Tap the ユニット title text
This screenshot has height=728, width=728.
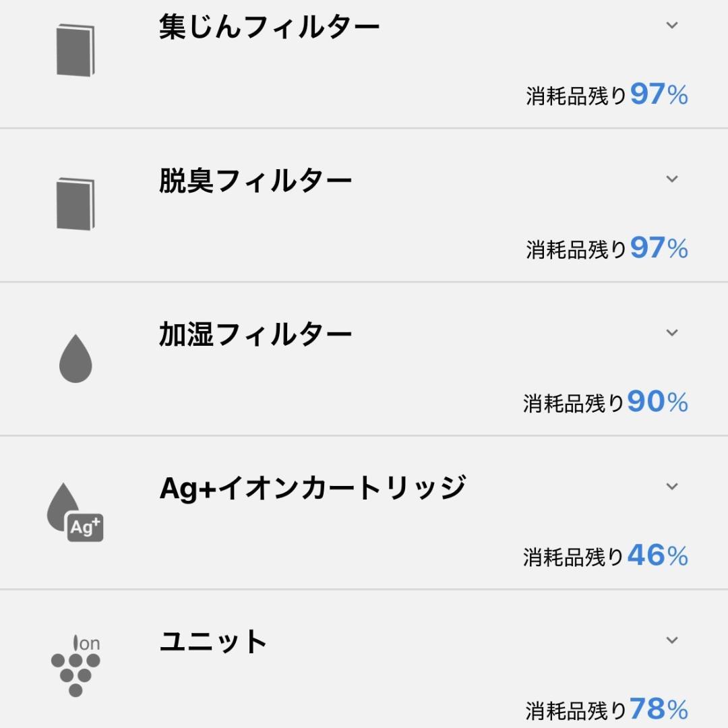213,642
